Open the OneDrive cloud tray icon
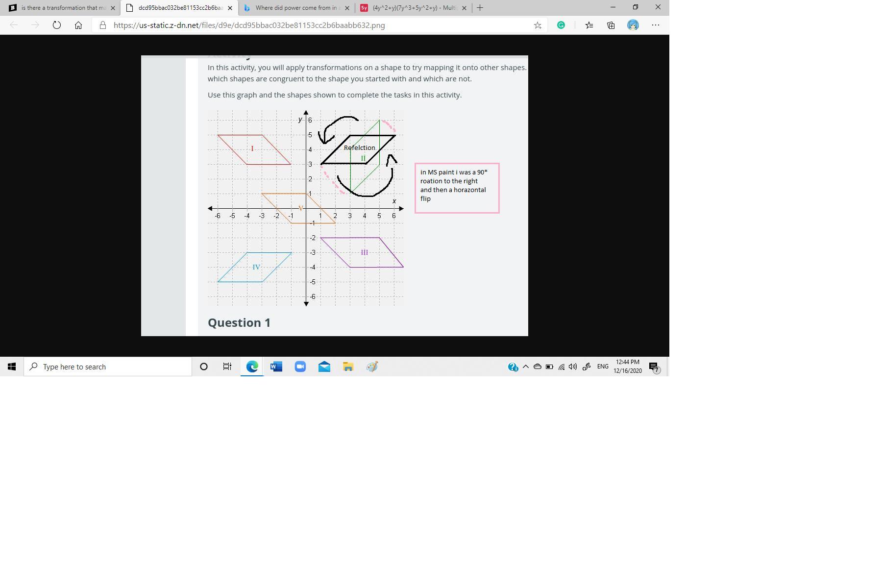Viewport: 882px width, 588px height. pos(538,367)
